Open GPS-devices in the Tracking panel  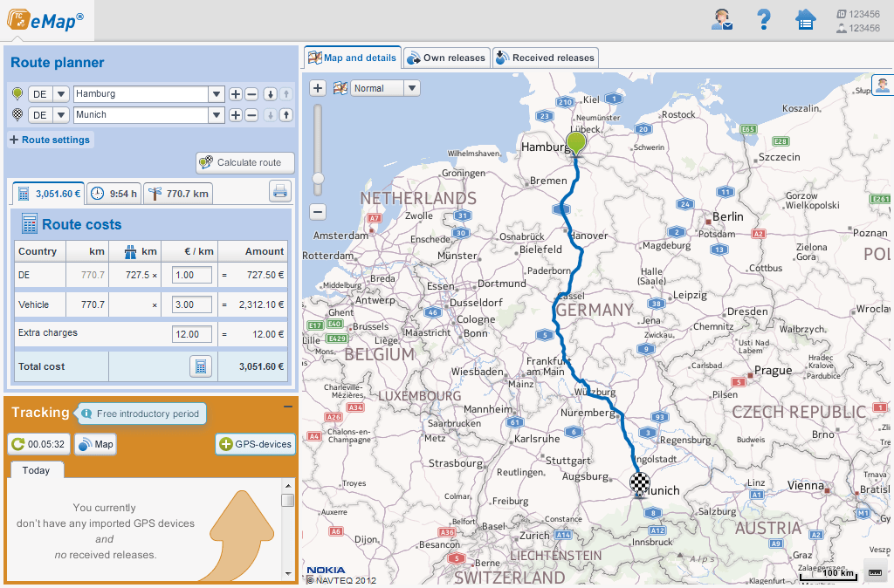coord(255,444)
